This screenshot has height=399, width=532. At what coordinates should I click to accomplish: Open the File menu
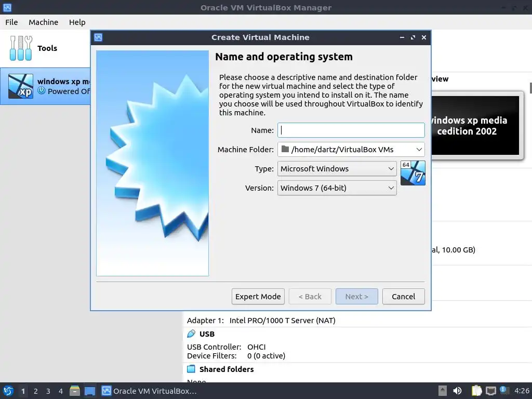[x=11, y=22]
